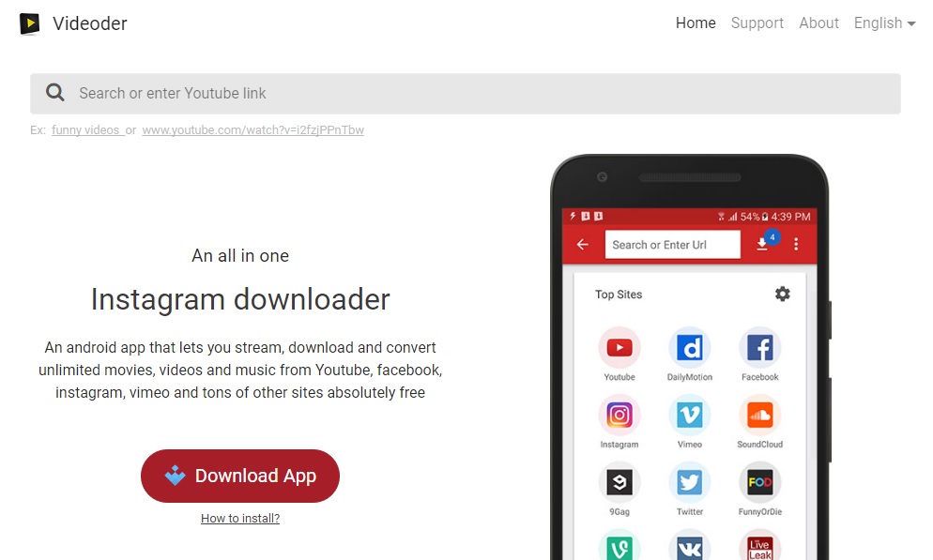Click the 54% battery indicator in the phone

pos(754,217)
